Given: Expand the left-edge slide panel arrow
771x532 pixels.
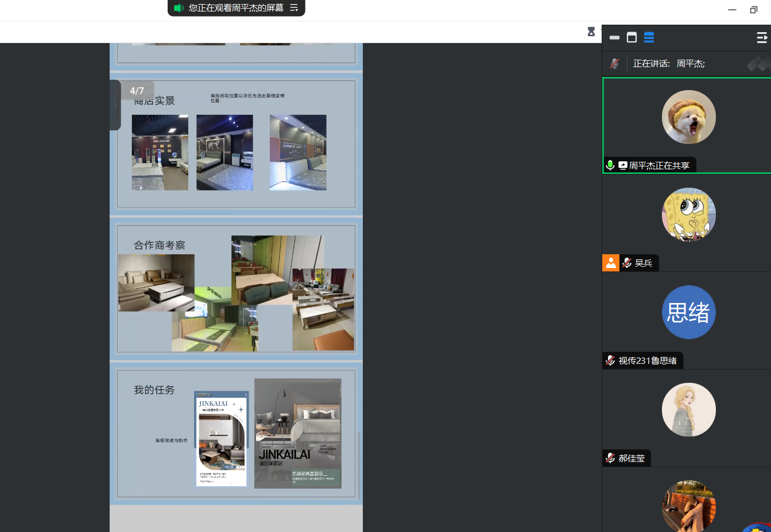Looking at the screenshot, I should pos(114,105).
